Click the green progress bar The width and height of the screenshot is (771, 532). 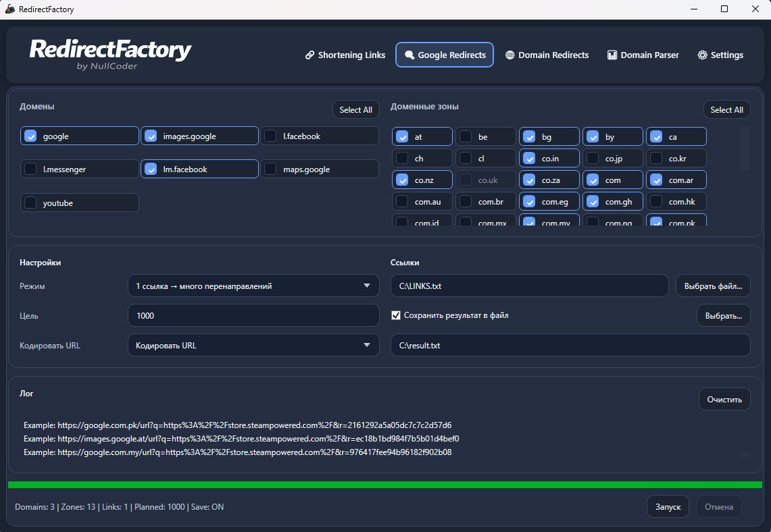point(385,485)
